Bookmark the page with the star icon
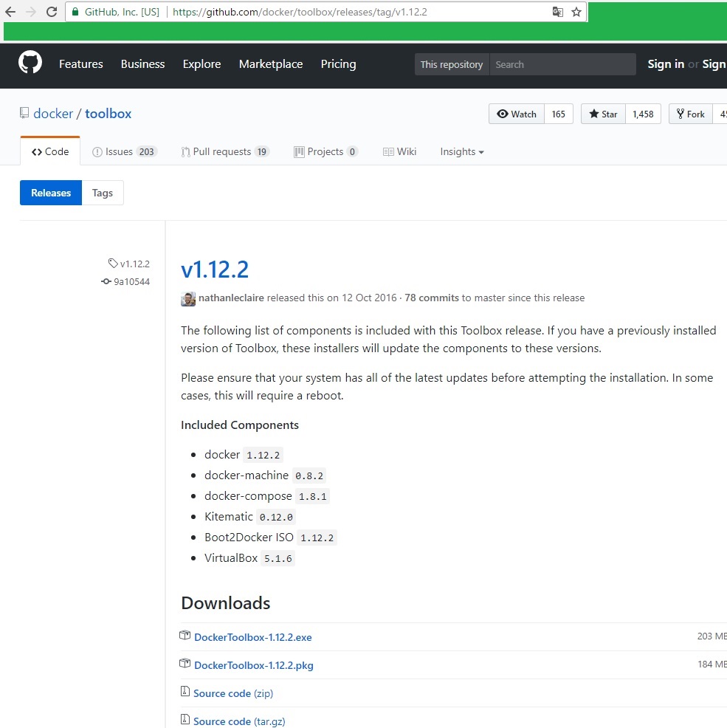Image resolution: width=727 pixels, height=728 pixels. tap(576, 12)
